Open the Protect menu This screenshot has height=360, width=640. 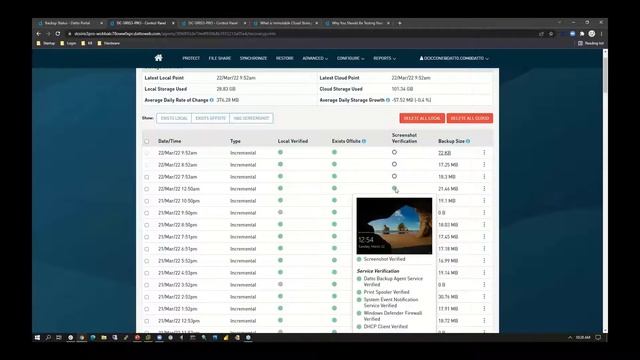pyautogui.click(x=191, y=58)
